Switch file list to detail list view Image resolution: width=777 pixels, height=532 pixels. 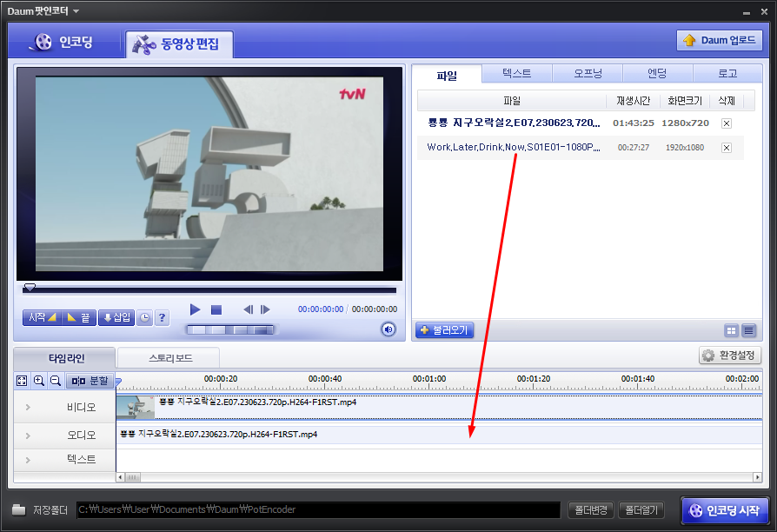[749, 330]
